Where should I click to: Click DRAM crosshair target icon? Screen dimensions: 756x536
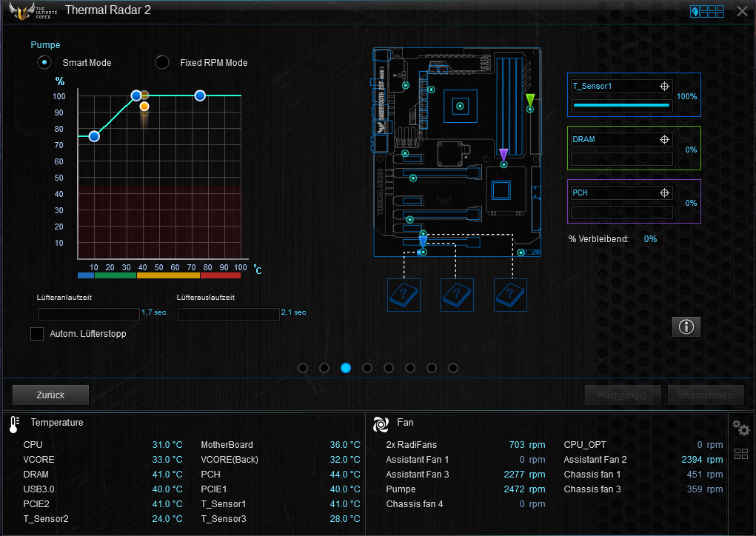(664, 139)
